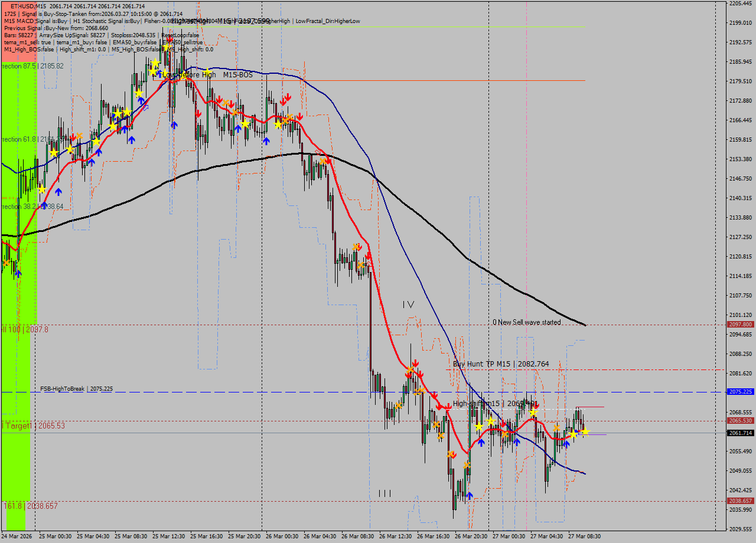Click the red 2038.657 price tag on axis
The width and height of the screenshot is (756, 543).
coord(741,501)
